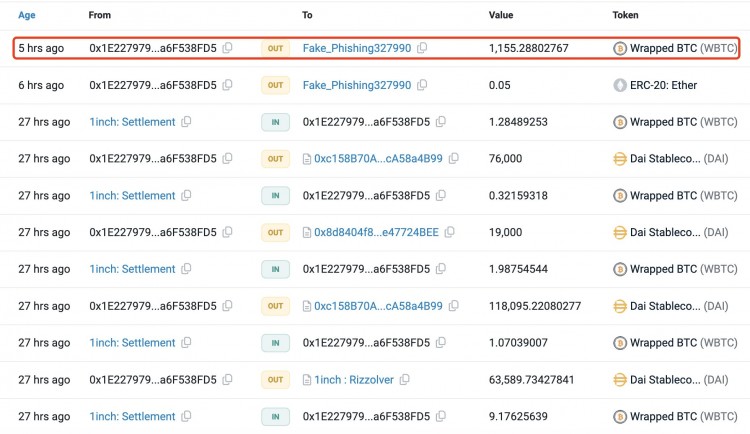
Task: Copy 1inch: Settlement address in 1.28489253 row
Action: tap(186, 122)
